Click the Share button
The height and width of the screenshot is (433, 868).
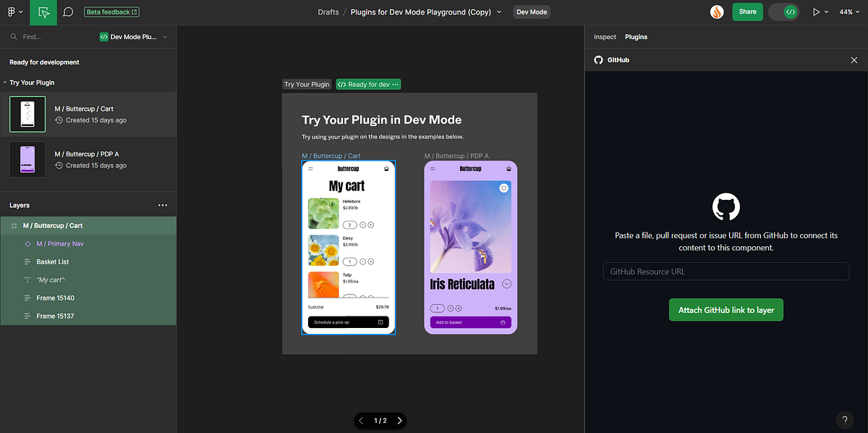tap(747, 12)
